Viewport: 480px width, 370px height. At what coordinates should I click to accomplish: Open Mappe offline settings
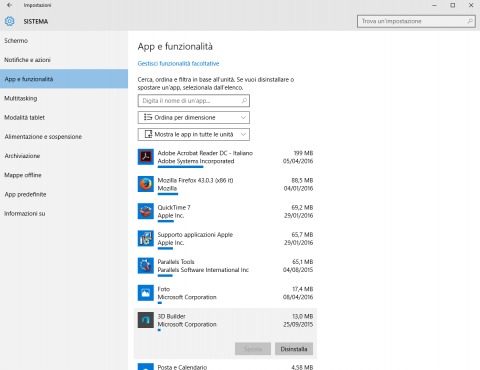pyautogui.click(x=64, y=175)
